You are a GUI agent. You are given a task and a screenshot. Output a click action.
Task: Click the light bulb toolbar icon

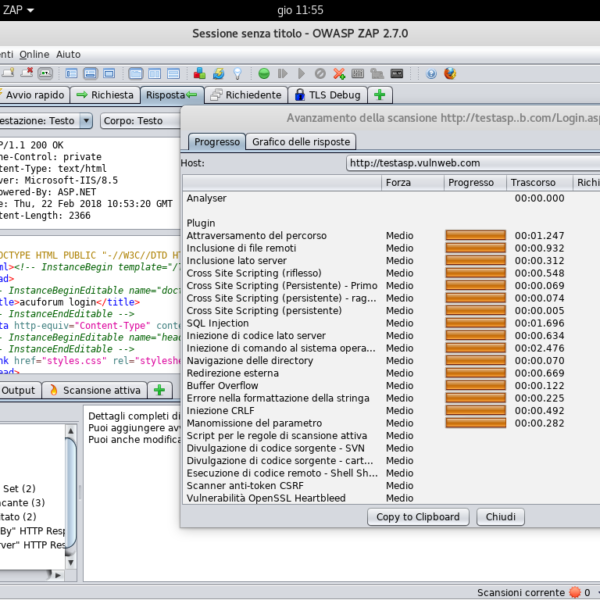pyautogui.click(x=237, y=73)
